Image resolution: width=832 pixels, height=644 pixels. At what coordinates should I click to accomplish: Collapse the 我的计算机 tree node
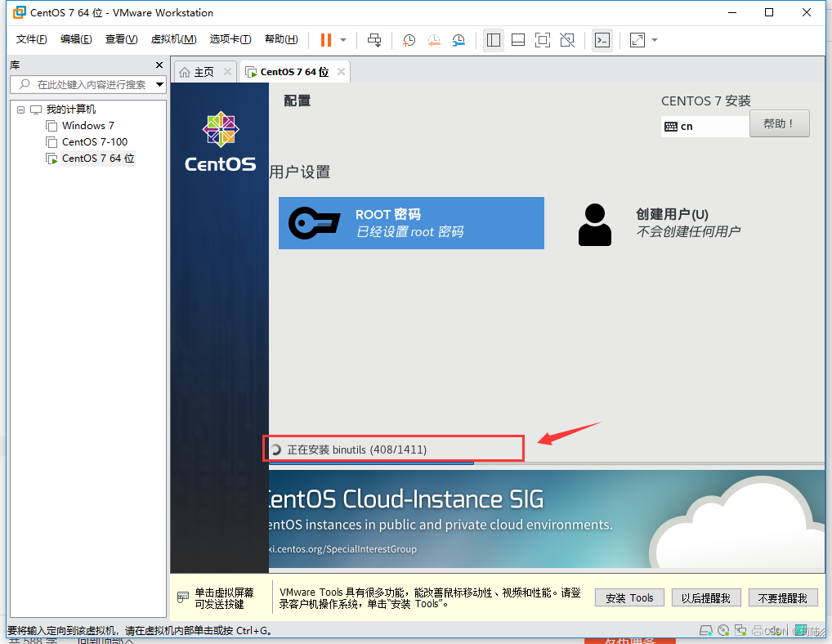coord(20,110)
